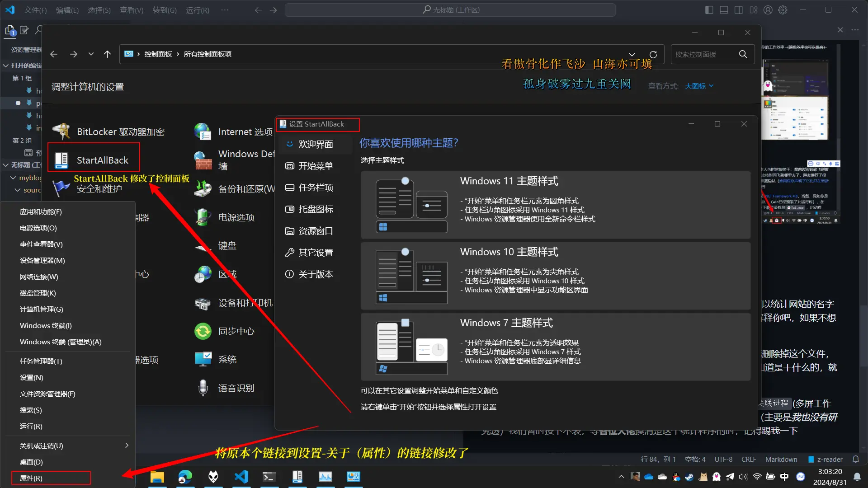Click UTF-8 encoding in status bar
This screenshot has width=868, height=488.
tap(723, 459)
